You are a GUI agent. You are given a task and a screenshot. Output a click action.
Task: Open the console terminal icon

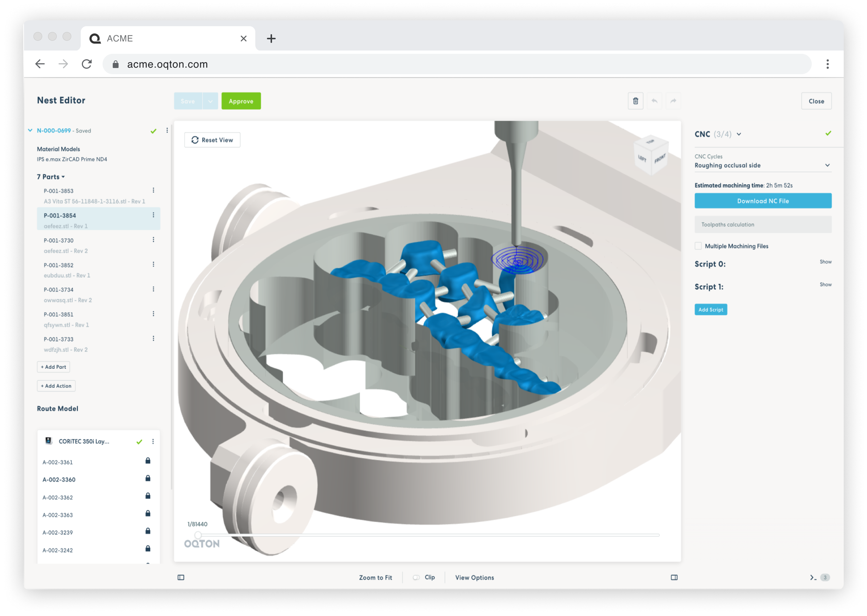tap(813, 577)
